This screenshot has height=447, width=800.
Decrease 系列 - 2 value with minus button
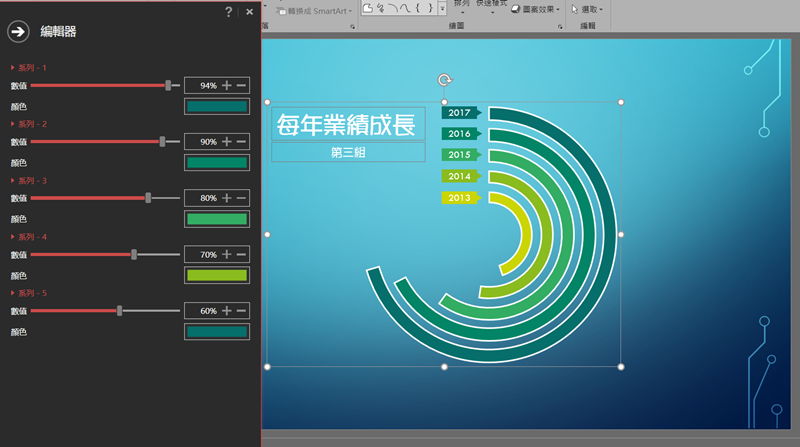coord(242,142)
